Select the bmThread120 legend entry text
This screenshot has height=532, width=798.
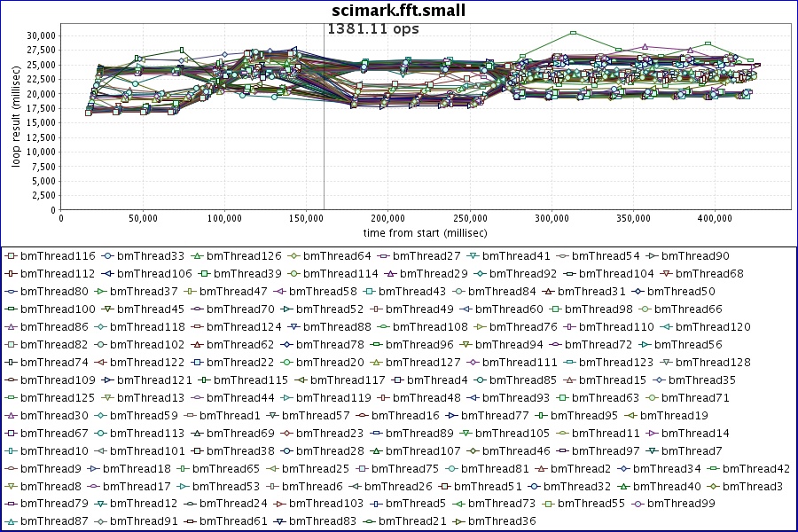pos(716,327)
